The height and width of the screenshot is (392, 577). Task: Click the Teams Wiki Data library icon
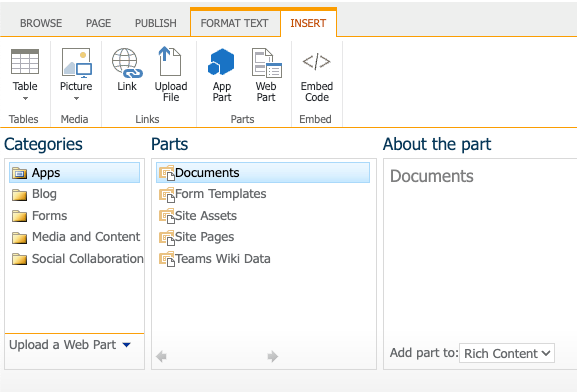pos(167,259)
